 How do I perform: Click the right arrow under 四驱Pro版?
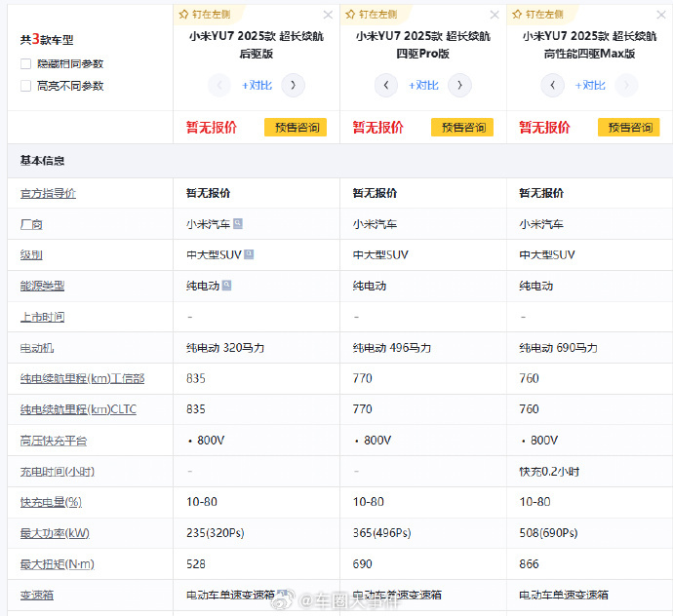point(459,86)
